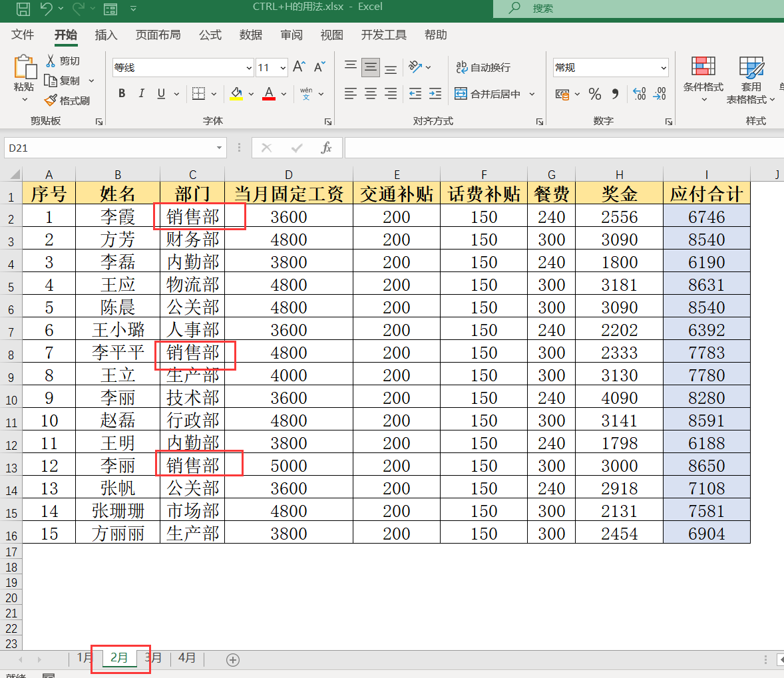Click the Save icon in title bar
784x678 pixels.
tap(23, 9)
